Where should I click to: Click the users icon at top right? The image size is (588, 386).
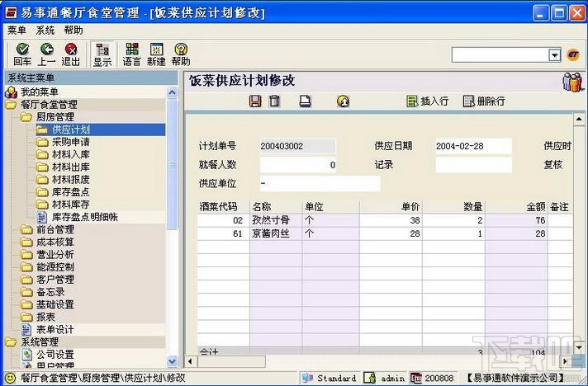(x=573, y=82)
